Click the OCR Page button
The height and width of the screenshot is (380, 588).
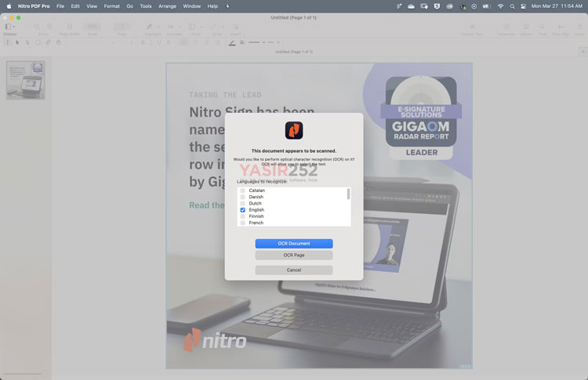294,255
